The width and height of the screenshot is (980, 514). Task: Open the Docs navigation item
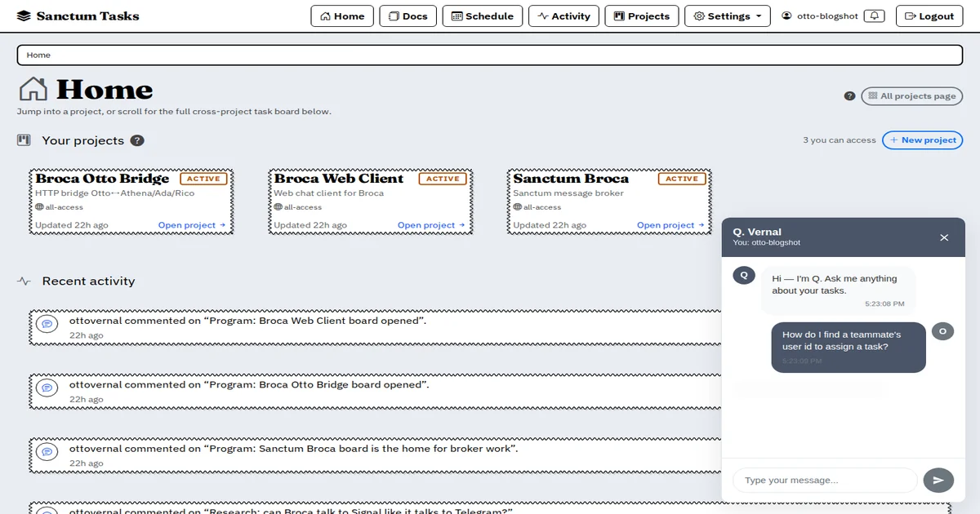pos(408,16)
